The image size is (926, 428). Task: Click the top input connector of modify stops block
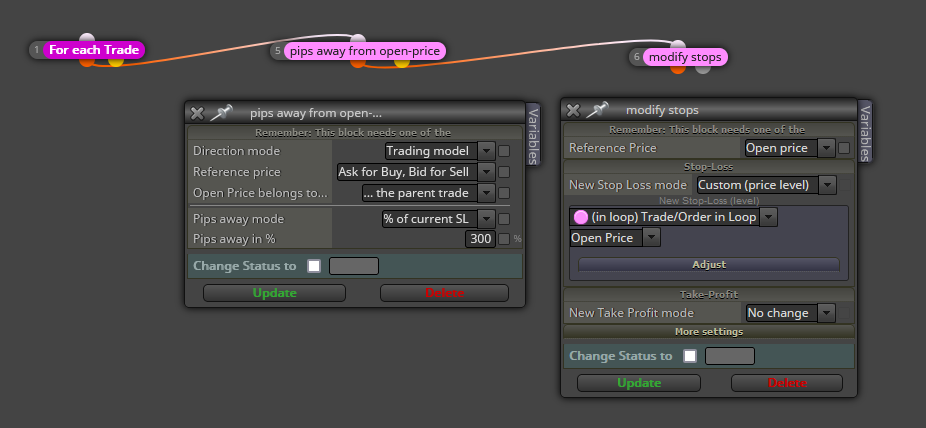[678, 46]
